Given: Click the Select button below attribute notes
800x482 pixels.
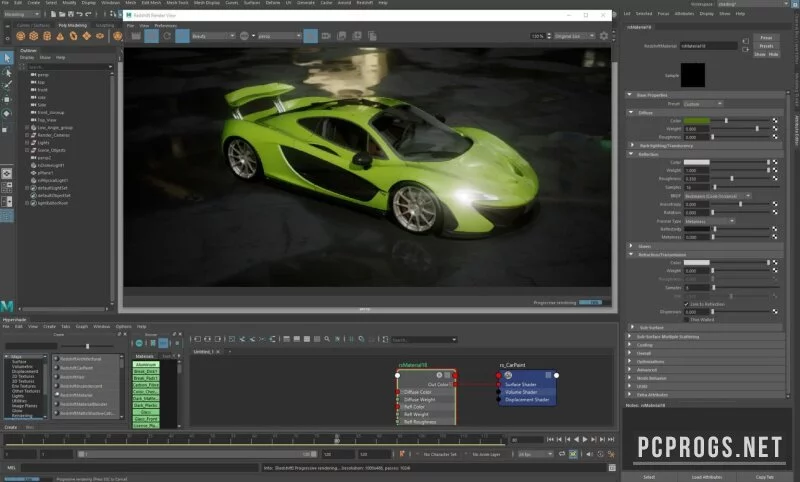Looking at the screenshot, I should (x=649, y=477).
